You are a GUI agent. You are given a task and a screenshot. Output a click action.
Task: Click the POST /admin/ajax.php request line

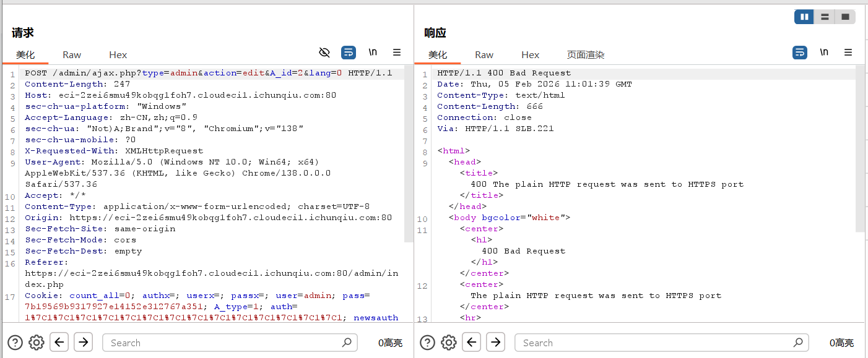209,73
